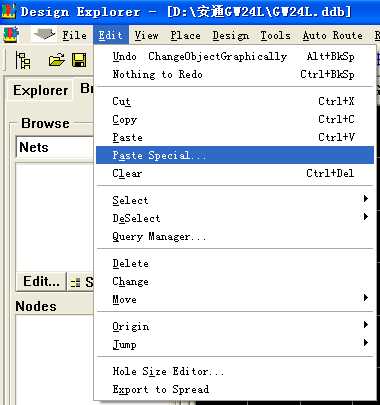Choose Paste from Edit menu
This screenshot has width=380, height=405.
pos(235,137)
